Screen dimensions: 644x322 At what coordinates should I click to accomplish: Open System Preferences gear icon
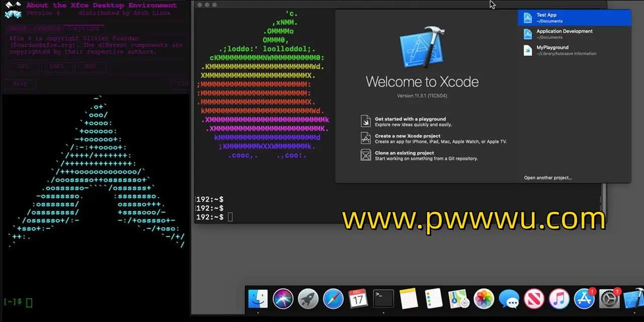[x=609, y=299]
